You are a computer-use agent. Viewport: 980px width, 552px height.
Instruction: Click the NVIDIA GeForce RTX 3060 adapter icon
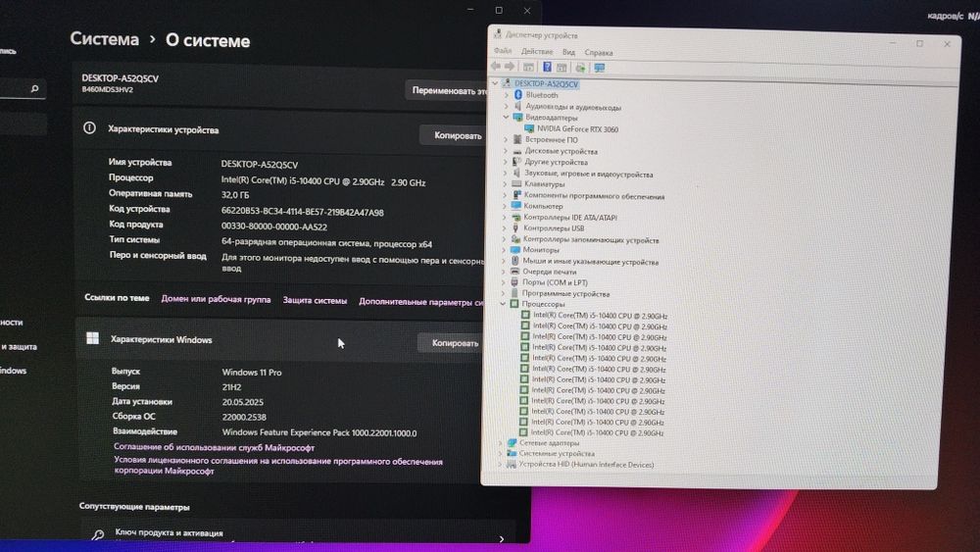tap(529, 128)
